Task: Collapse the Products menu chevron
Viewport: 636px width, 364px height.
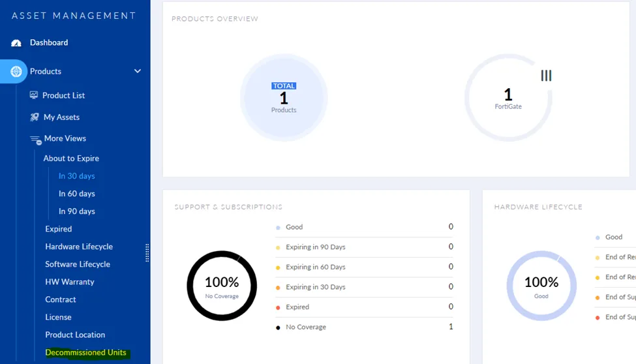Action: point(138,71)
